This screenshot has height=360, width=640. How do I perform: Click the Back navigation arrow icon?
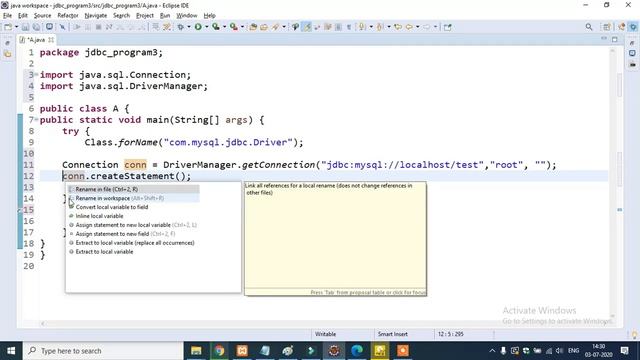(409, 27)
